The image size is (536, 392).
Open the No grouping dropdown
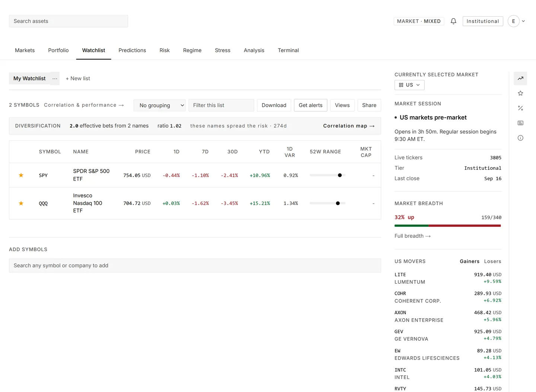(x=160, y=105)
